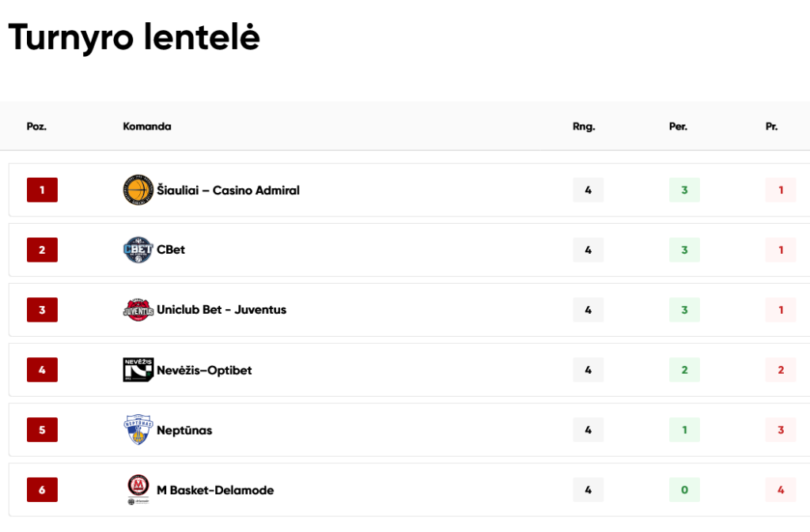Click the red position 1 badge

click(43, 190)
